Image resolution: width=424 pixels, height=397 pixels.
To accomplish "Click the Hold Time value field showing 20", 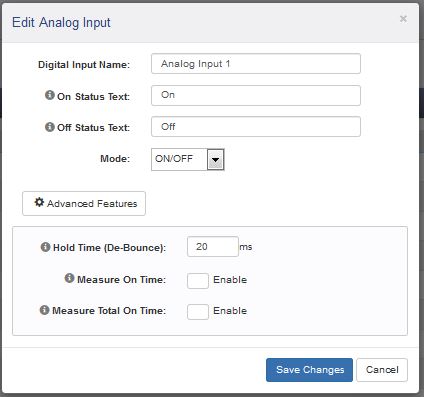I will click(213, 247).
